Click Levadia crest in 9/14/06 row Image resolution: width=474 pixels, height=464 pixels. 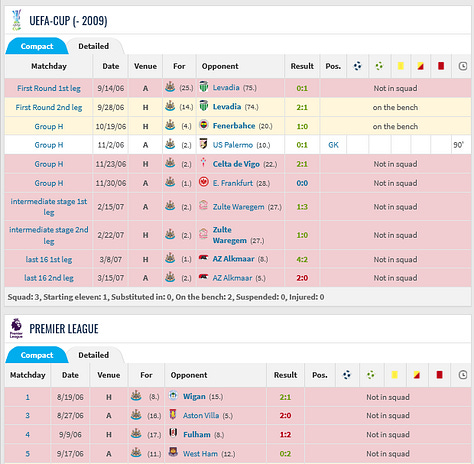pyautogui.click(x=204, y=86)
